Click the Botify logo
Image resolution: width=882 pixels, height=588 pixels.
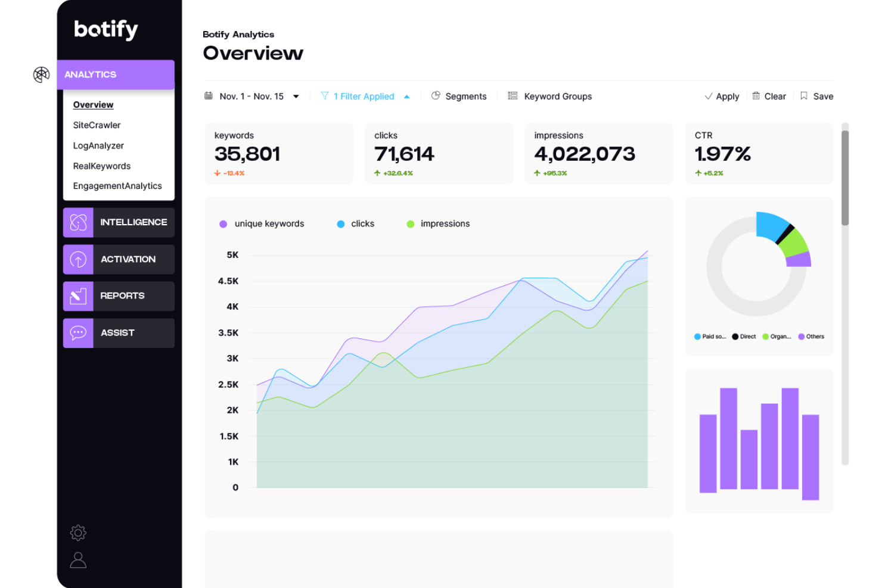click(105, 29)
